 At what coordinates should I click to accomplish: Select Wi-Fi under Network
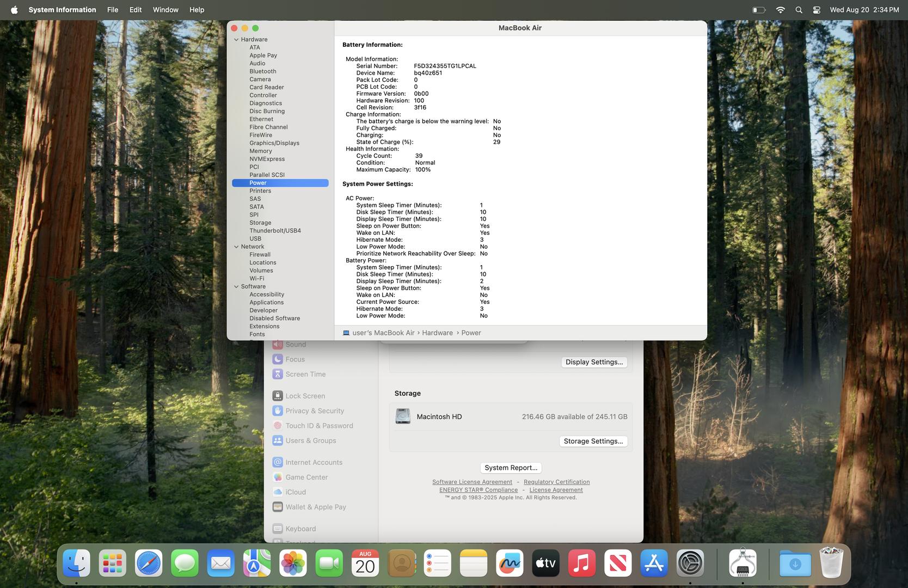click(257, 279)
